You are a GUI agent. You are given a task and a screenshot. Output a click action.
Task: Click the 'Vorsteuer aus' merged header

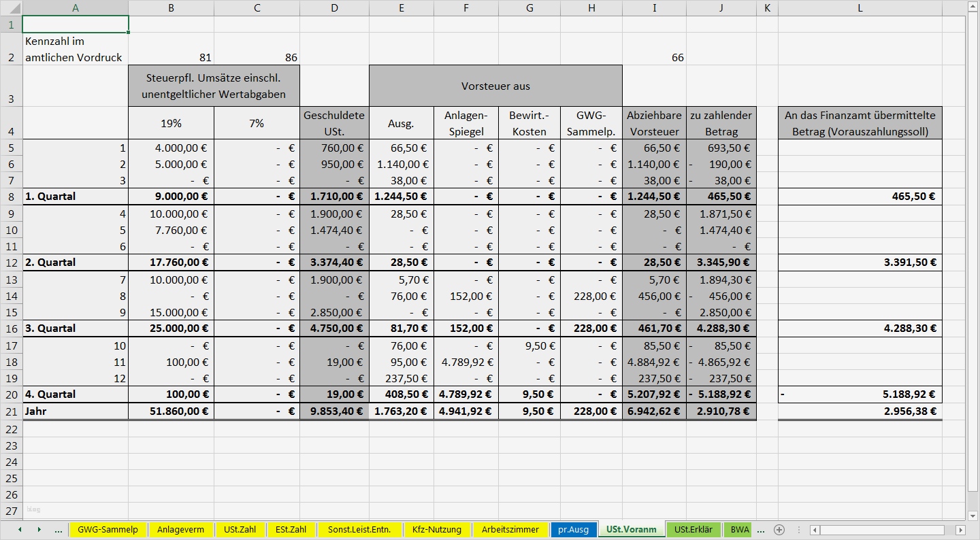495,86
